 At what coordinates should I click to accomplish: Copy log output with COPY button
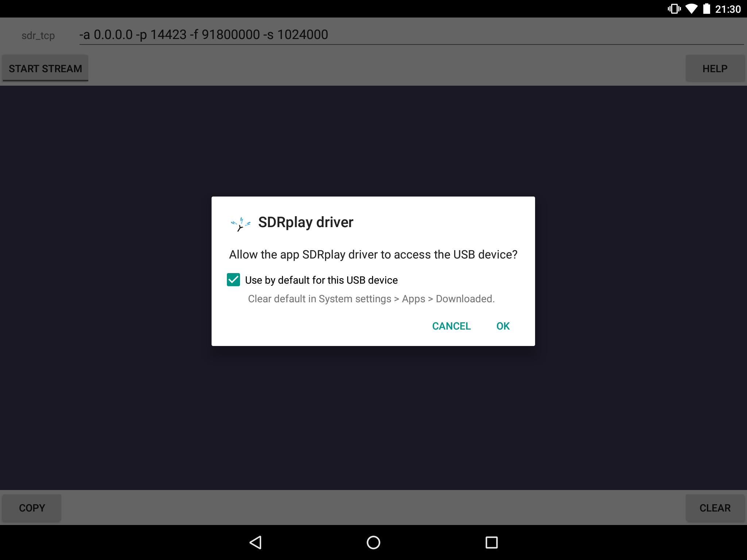(x=32, y=507)
